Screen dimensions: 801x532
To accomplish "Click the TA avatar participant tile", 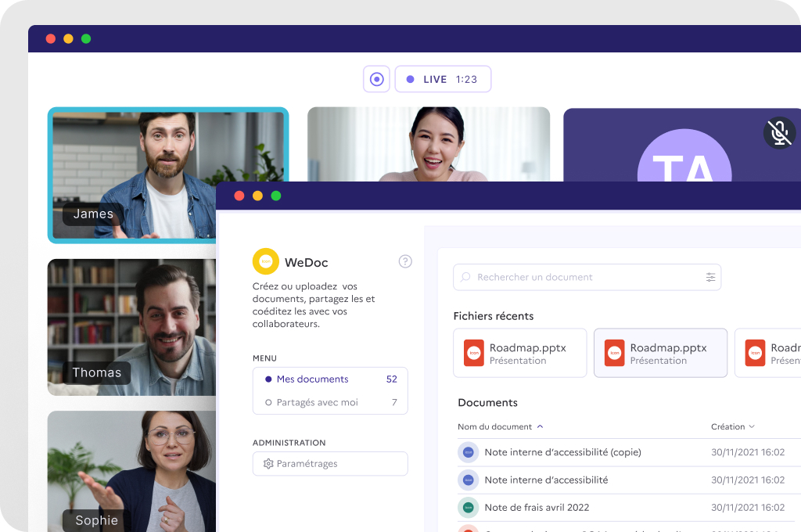I will coord(682,146).
